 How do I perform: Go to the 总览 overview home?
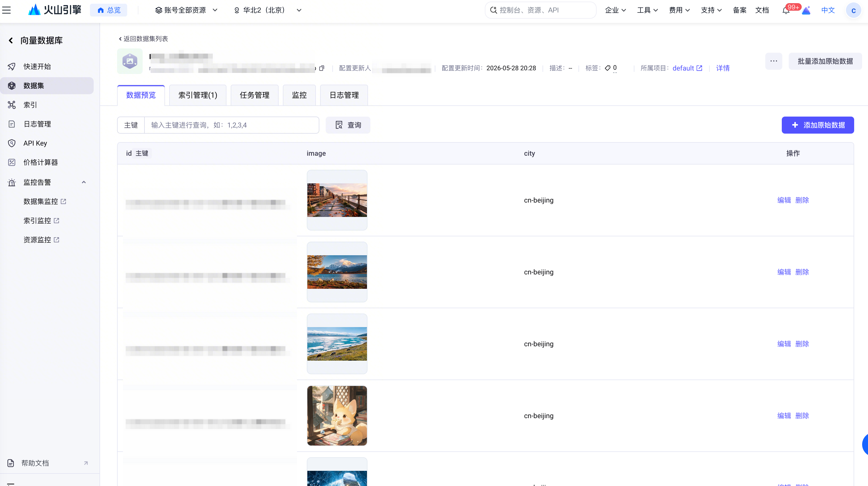coord(109,10)
